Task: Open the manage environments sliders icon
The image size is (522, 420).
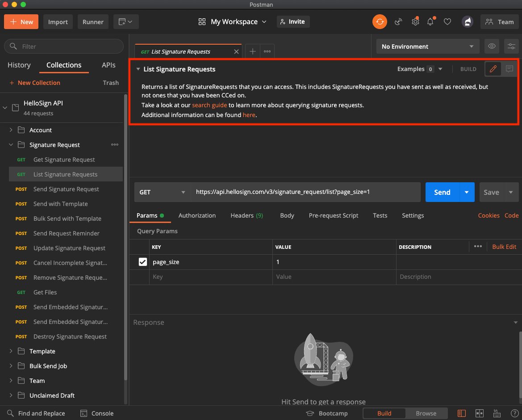Action: (511, 46)
